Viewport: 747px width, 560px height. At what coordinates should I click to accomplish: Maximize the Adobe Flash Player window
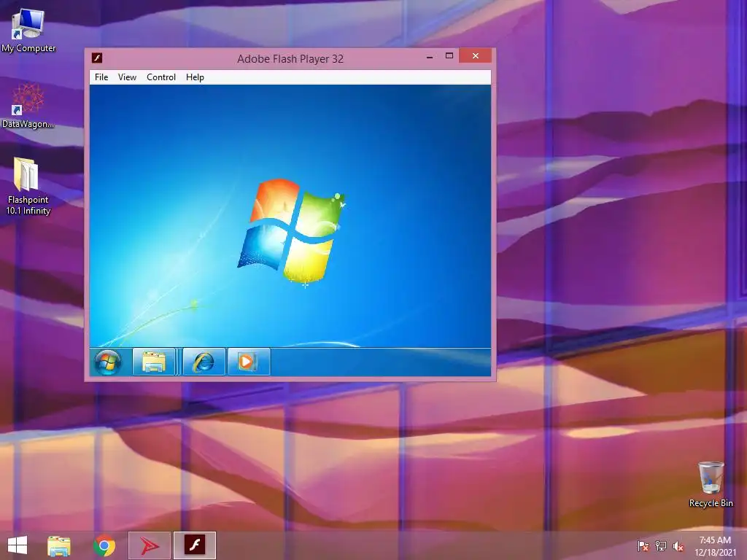click(449, 55)
